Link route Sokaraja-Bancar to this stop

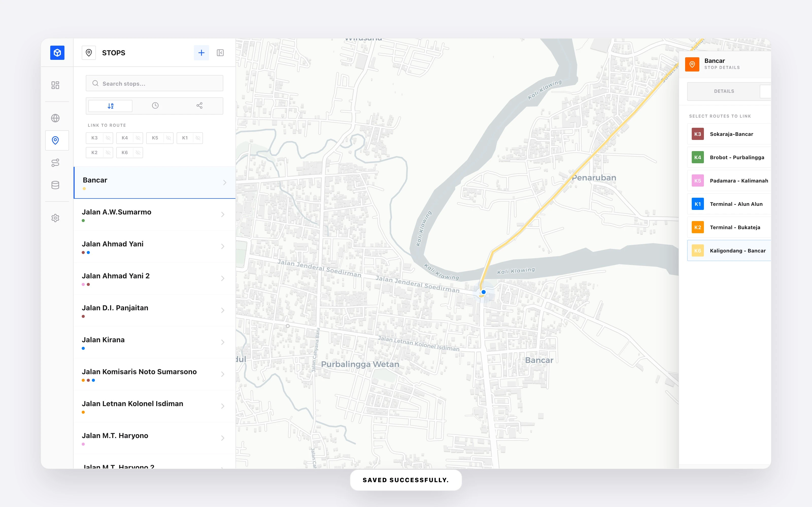tap(732, 134)
